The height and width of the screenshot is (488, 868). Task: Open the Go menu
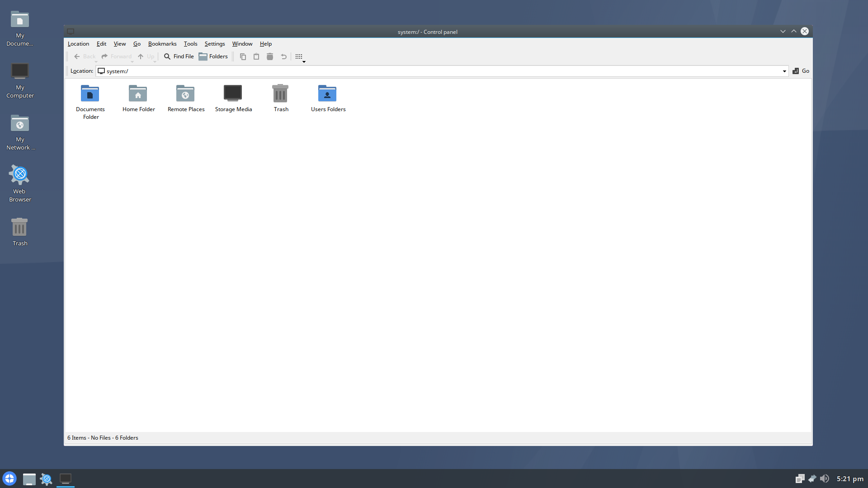(x=137, y=44)
